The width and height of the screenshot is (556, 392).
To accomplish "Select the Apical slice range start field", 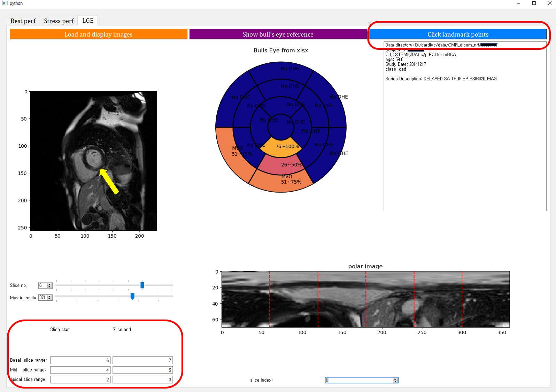I will pyautogui.click(x=80, y=379).
